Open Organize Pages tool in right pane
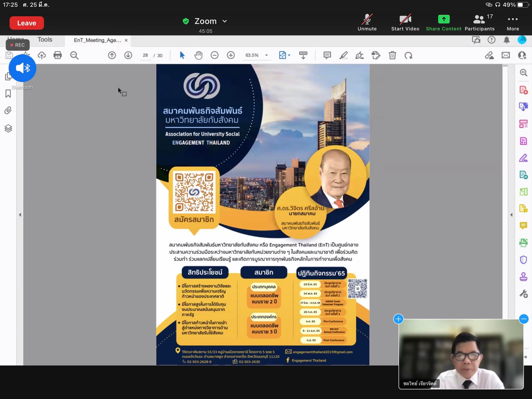 [523, 124]
